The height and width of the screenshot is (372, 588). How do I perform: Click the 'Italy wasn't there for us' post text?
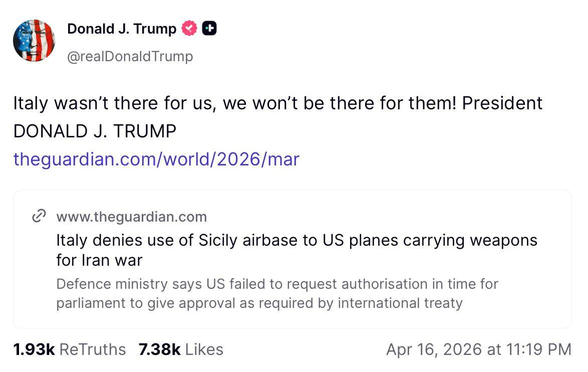[x=235, y=103]
